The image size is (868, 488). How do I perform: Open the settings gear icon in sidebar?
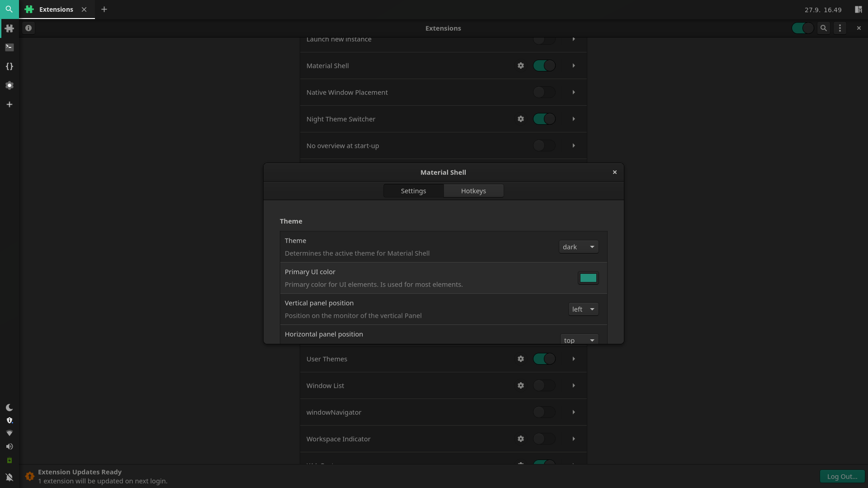tap(9, 85)
